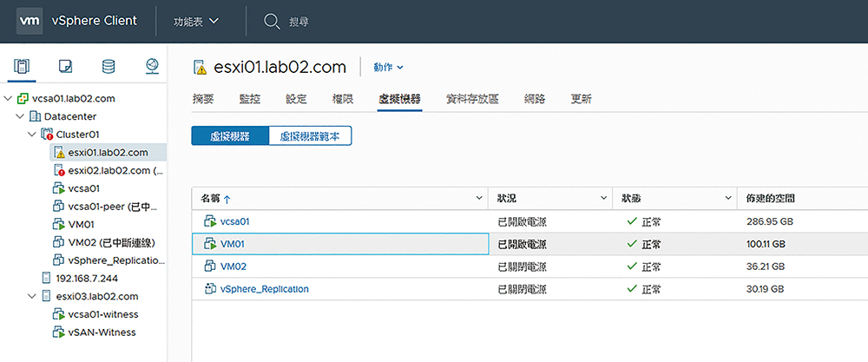Click host icon beside 192.168.7.244
The width and height of the screenshot is (868, 362).
click(x=46, y=278)
